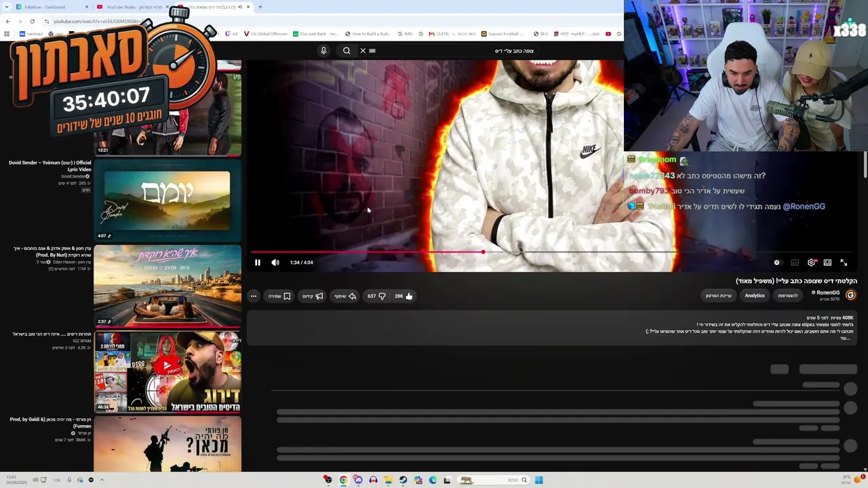
Task: Enter full screen video mode
Action: click(844, 262)
